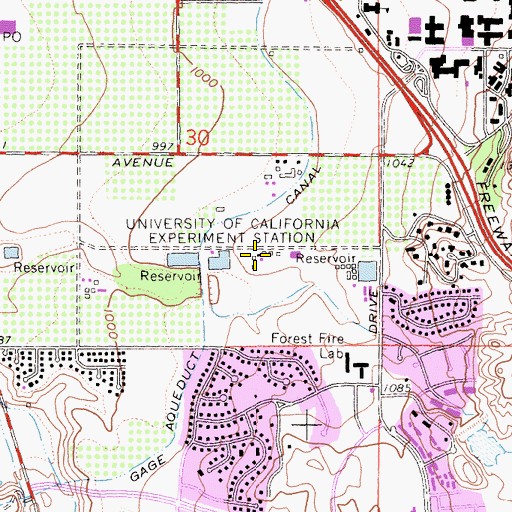Click the 'DRIVE' road label
Viewport: 512px width, 512px height.
click(373, 311)
